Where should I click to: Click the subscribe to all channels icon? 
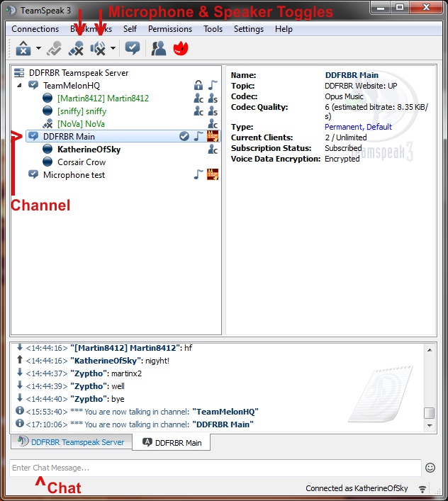133,48
